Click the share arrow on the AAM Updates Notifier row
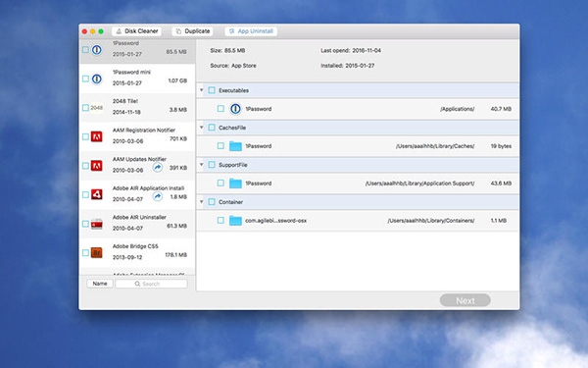Viewport: 588px width, 368px height. [158, 168]
